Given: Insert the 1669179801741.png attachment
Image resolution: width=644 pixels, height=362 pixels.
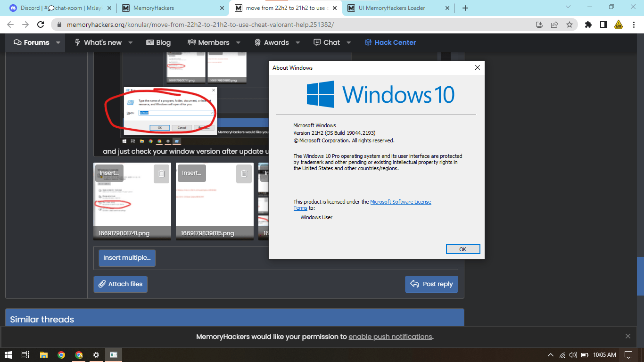Looking at the screenshot, I should [x=109, y=173].
